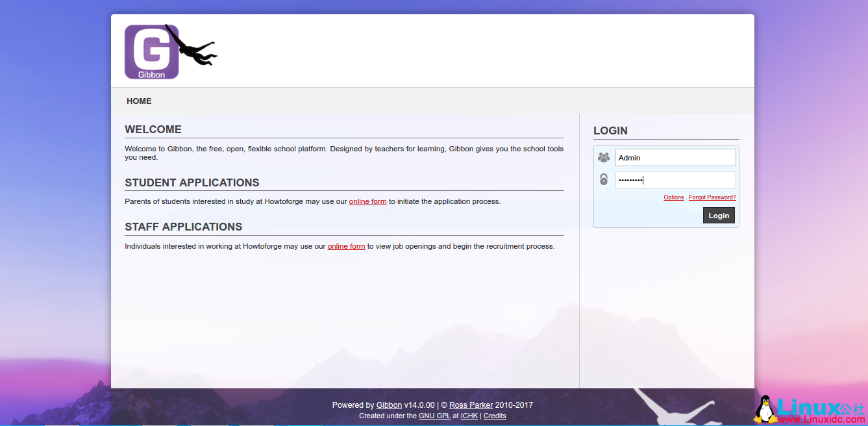This screenshot has height=426, width=868.
Task: Click the password input field
Action: (675, 180)
